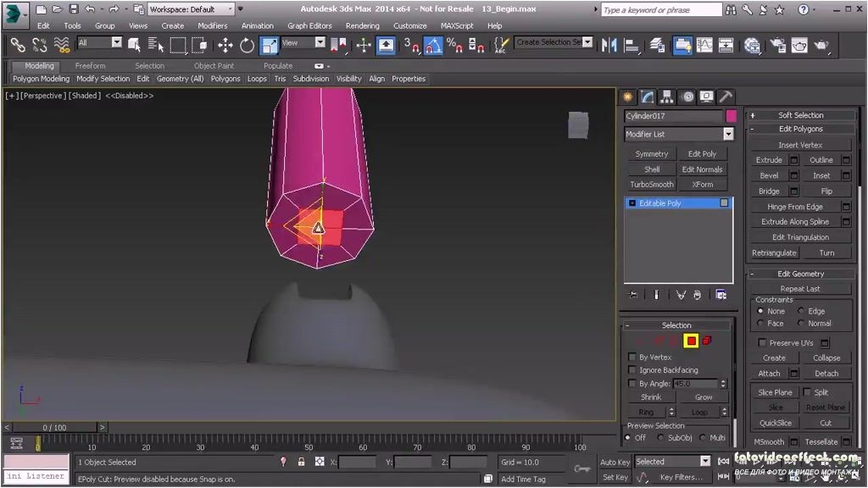Select the Edge constraint radio button
Viewport: 868px width, 488px height.
[x=801, y=311]
